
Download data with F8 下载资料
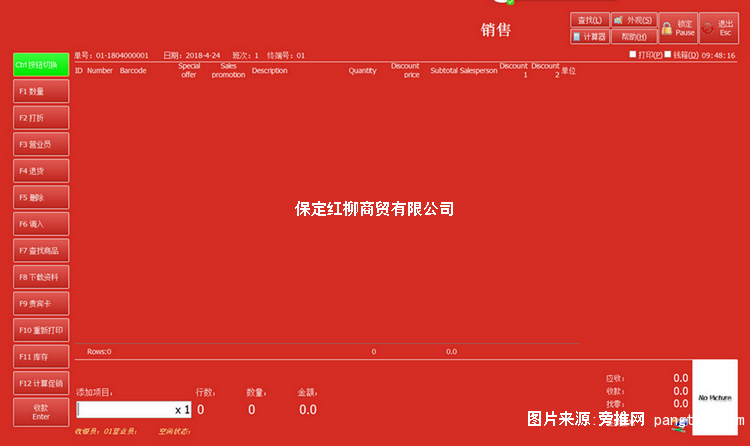click(41, 277)
